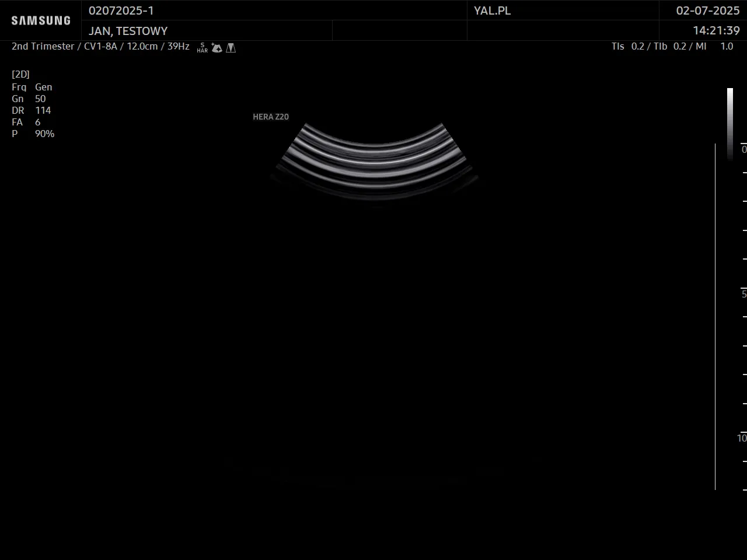
Task: Click the 2nd Trimester preset text
Action: (x=43, y=46)
